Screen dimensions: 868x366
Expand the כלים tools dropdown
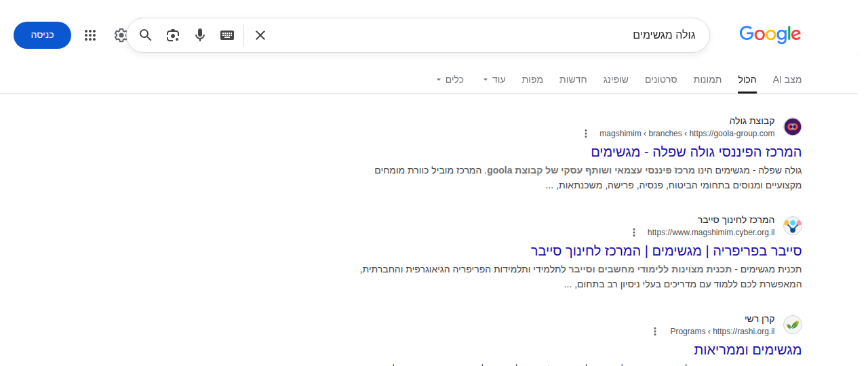click(x=450, y=79)
